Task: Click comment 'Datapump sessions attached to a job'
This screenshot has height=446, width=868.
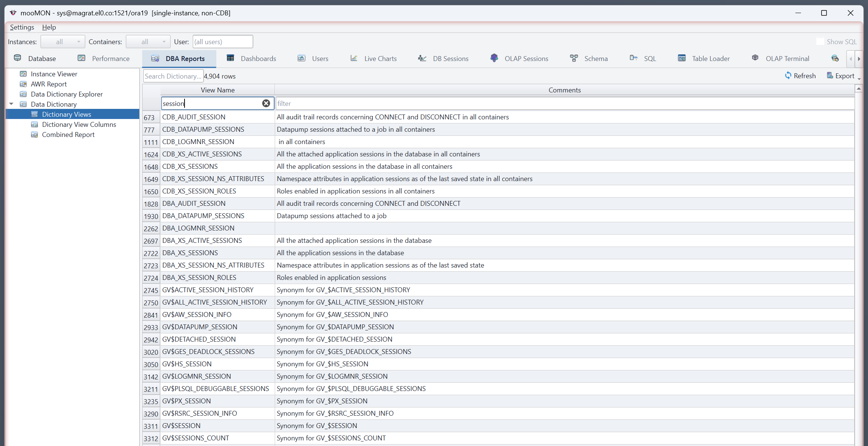Action: 332,216
